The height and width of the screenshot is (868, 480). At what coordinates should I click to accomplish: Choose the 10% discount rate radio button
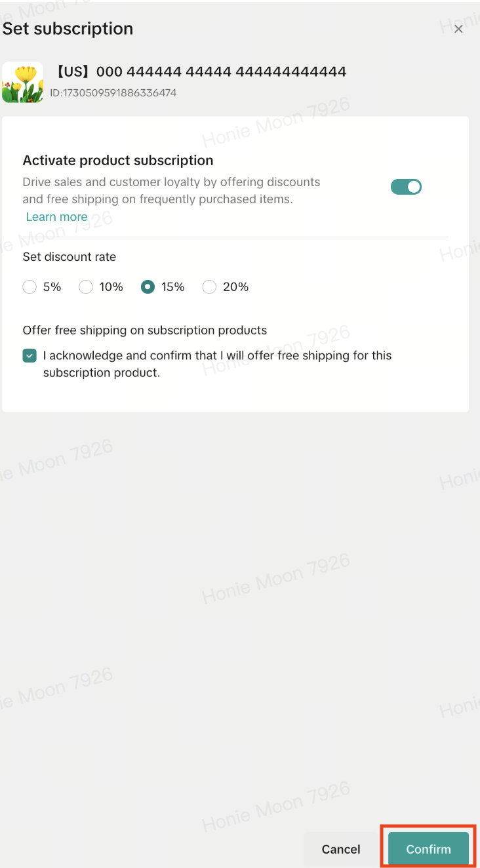click(x=86, y=287)
